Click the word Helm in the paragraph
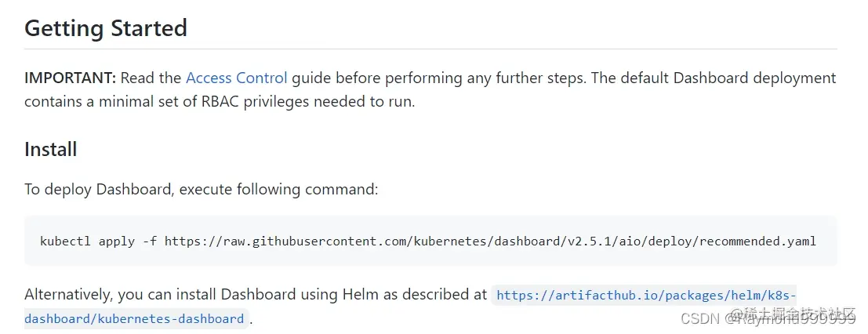 [x=361, y=295]
